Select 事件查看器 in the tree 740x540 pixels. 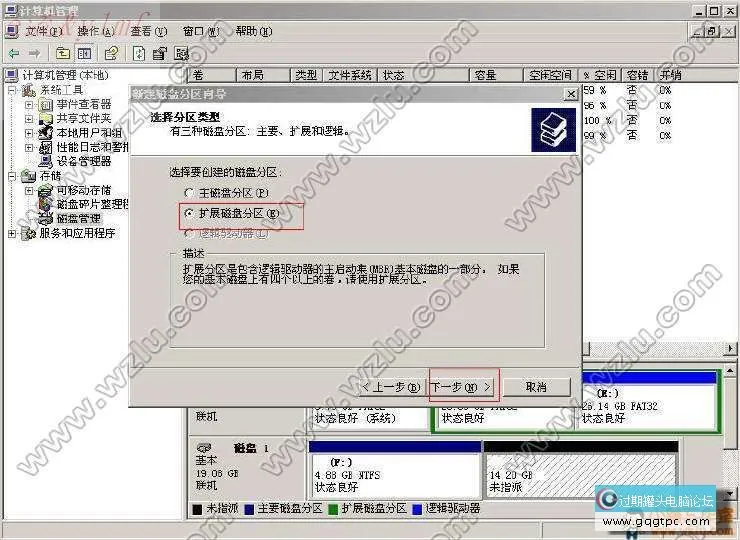coord(84,104)
